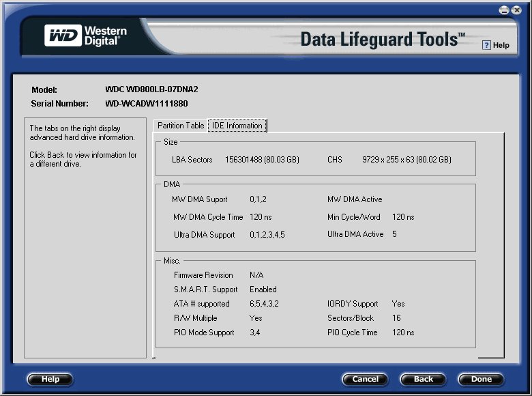Click the PIO Cycle Time label
The image size is (532, 396).
352,333
